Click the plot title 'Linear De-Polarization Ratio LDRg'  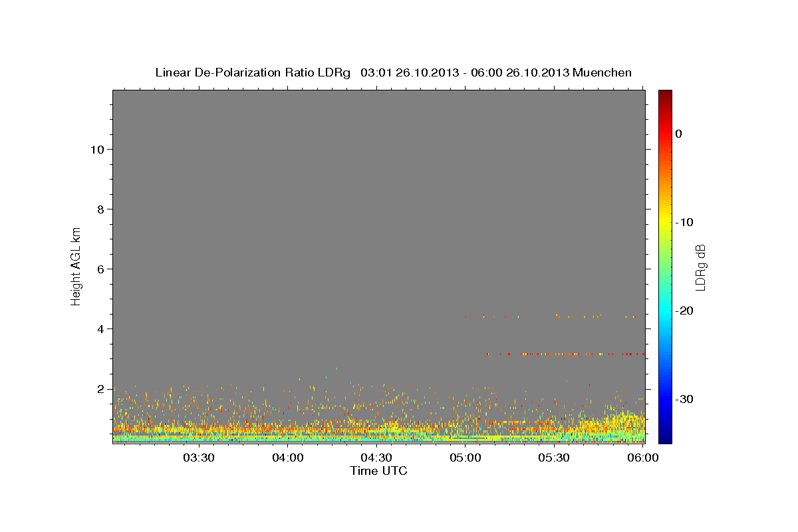coord(252,72)
